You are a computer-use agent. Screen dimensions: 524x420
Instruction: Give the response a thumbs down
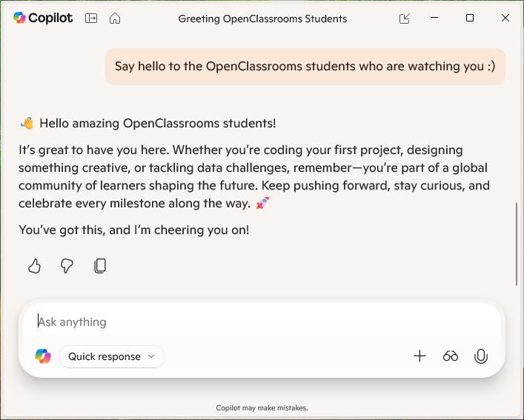tap(67, 266)
